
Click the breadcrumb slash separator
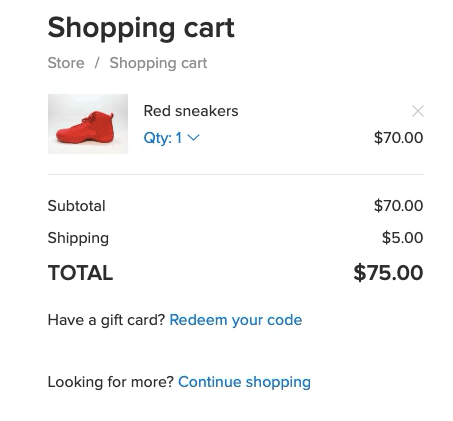tap(97, 63)
